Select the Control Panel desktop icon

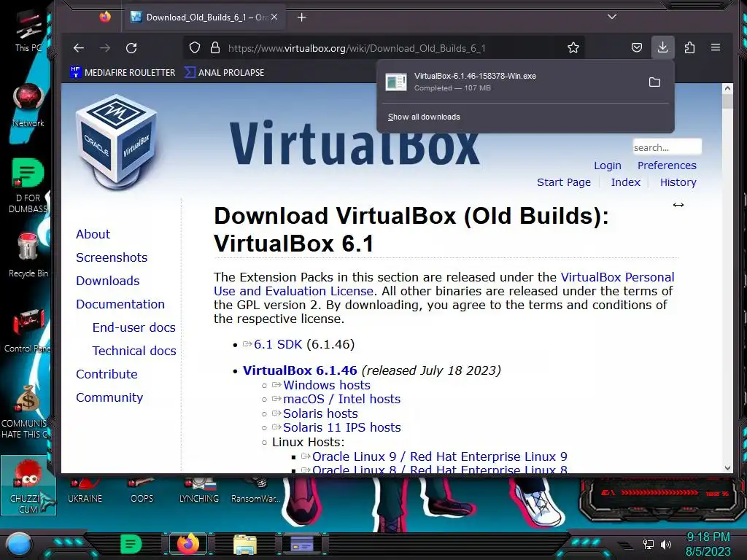[x=27, y=331]
